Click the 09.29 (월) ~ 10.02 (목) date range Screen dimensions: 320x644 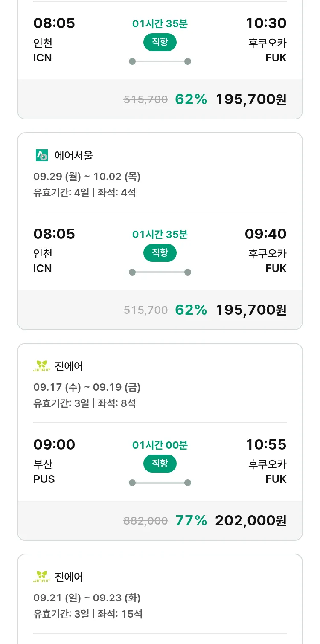(87, 177)
